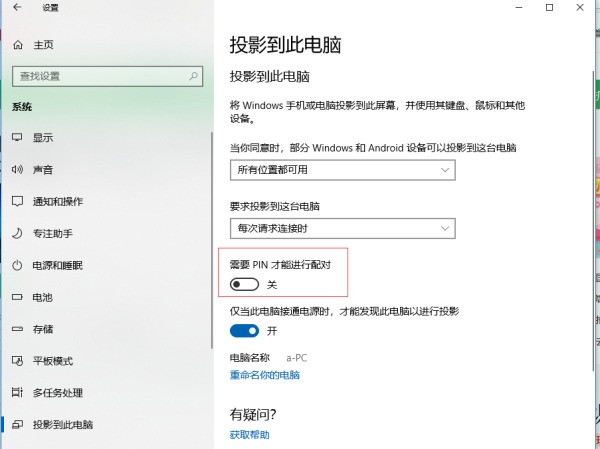The width and height of the screenshot is (600, 449).
Task: Select the 存储 drive icon
Action: click(x=17, y=329)
